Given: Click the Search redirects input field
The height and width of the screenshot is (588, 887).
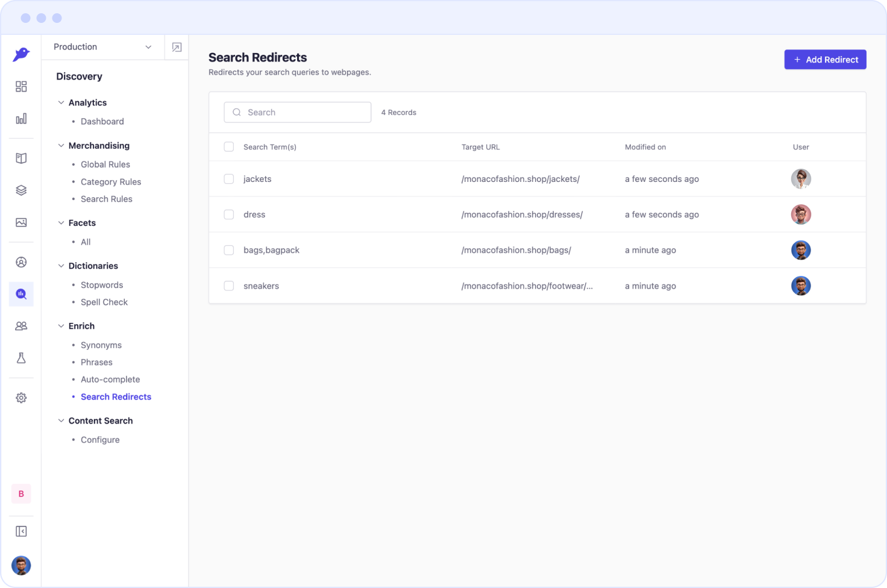Looking at the screenshot, I should (298, 113).
